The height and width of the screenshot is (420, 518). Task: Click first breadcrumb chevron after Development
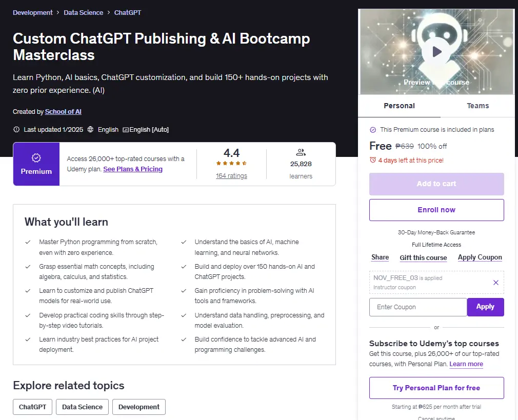point(58,12)
